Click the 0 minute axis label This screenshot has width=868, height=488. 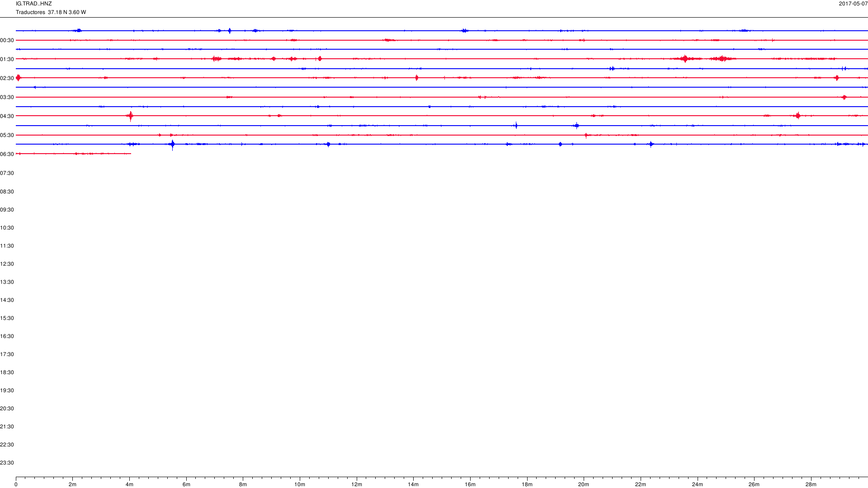(16, 484)
